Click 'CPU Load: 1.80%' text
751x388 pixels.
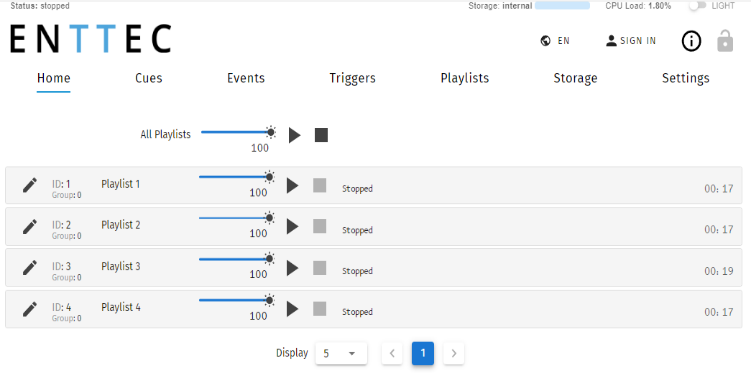pyautogui.click(x=638, y=6)
